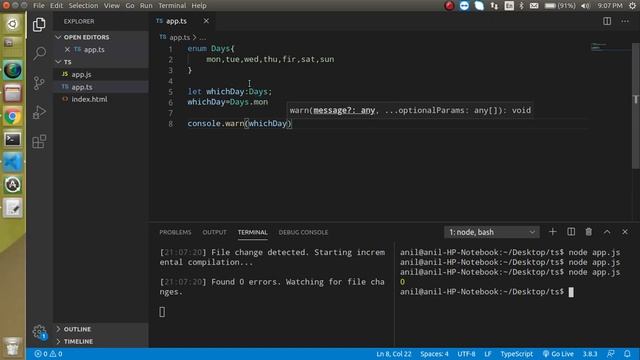Click the minimap code preview
This screenshot has height=360, width=640.
coord(610,47)
